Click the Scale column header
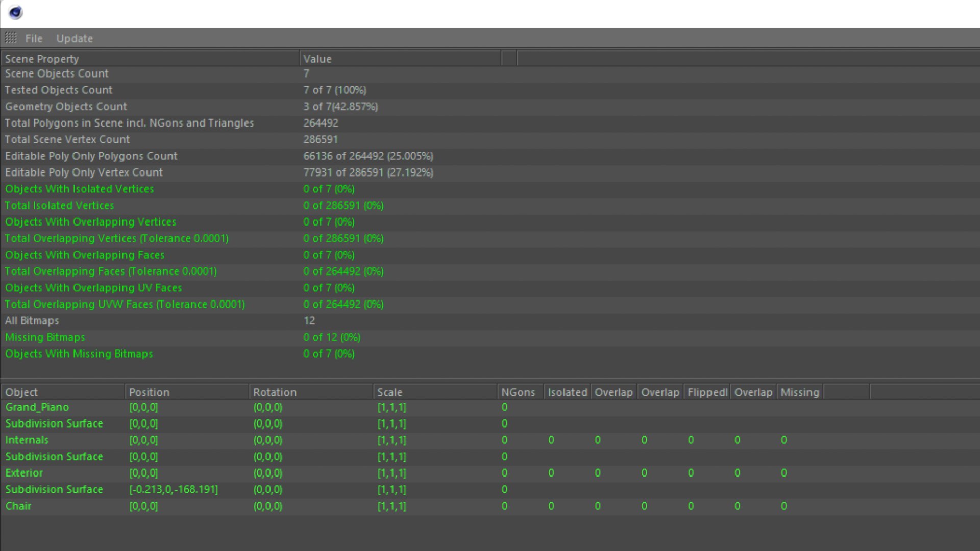This screenshot has height=551, width=980. [435, 392]
